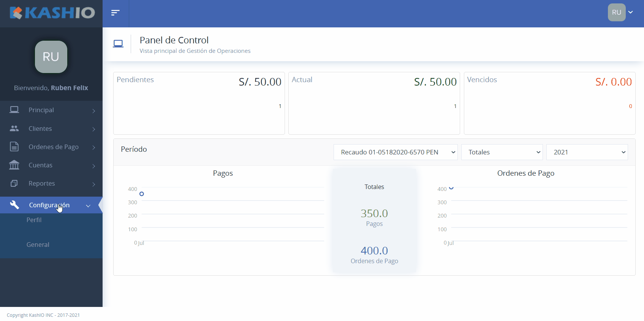The height and width of the screenshot is (321, 644).
Task: Click the Configuración wrench icon
Action: tap(14, 205)
